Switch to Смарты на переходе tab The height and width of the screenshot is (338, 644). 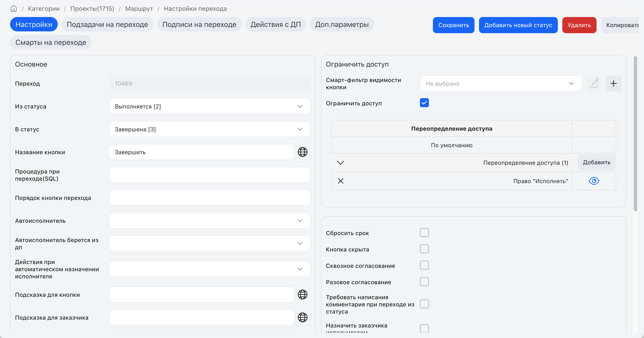tap(51, 42)
